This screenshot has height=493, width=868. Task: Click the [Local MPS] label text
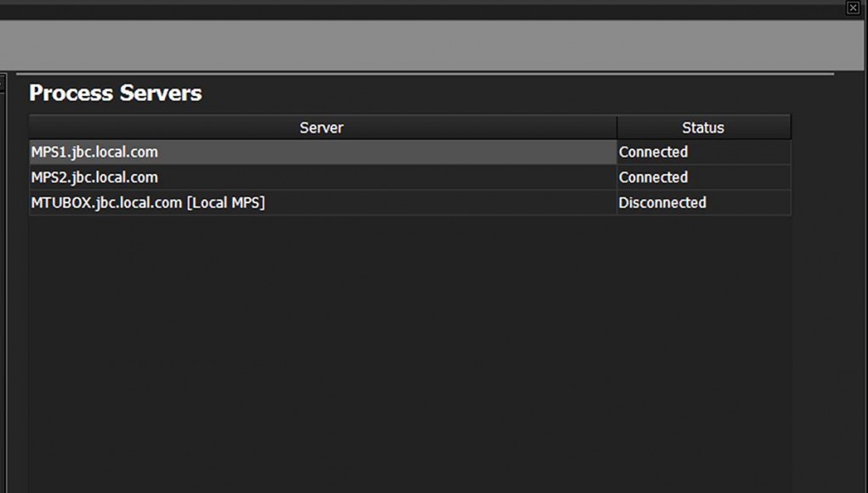(226, 203)
